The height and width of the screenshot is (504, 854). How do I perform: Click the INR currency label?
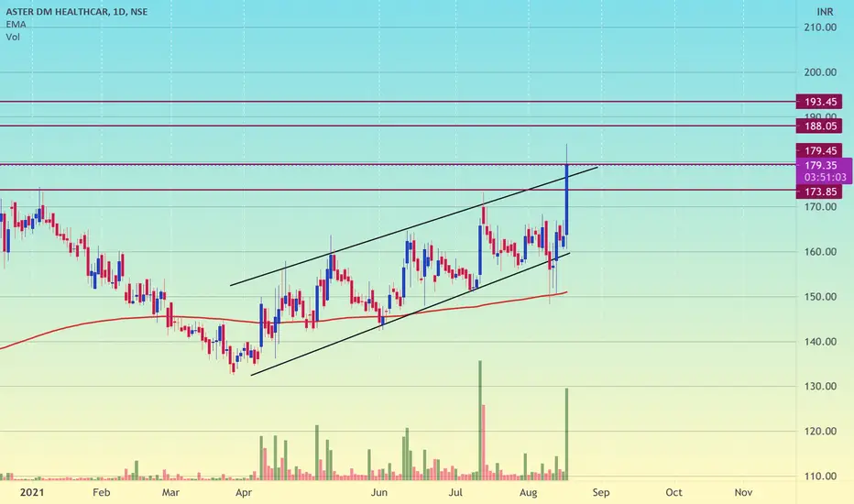click(825, 11)
